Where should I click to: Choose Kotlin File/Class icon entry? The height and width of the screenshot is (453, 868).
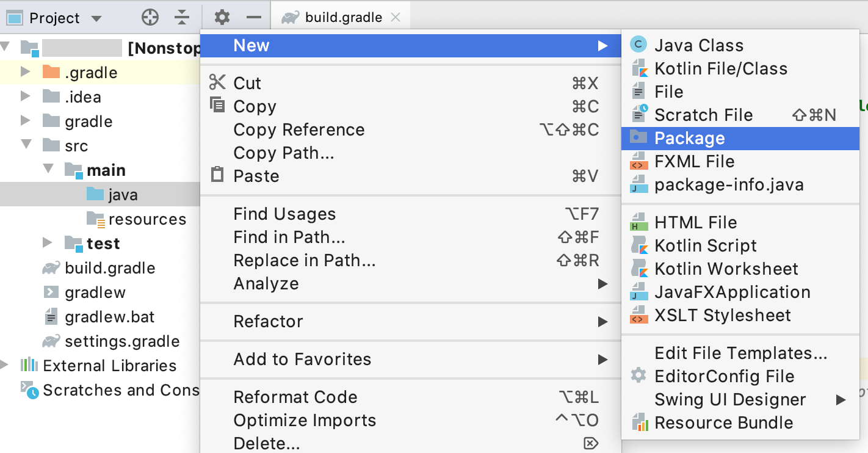pyautogui.click(x=639, y=68)
